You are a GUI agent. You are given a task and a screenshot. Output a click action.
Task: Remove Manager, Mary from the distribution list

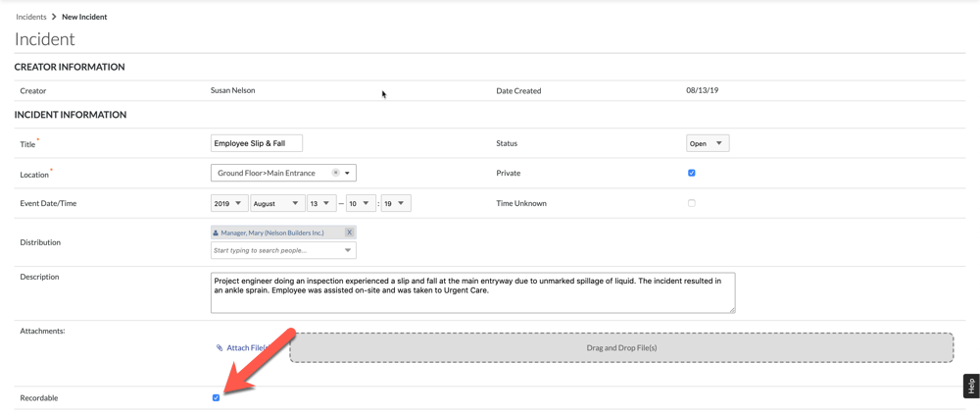click(x=349, y=233)
